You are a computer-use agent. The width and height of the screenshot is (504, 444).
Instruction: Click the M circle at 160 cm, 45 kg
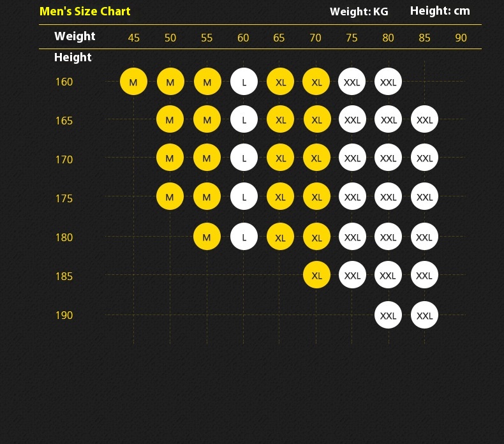pos(133,82)
